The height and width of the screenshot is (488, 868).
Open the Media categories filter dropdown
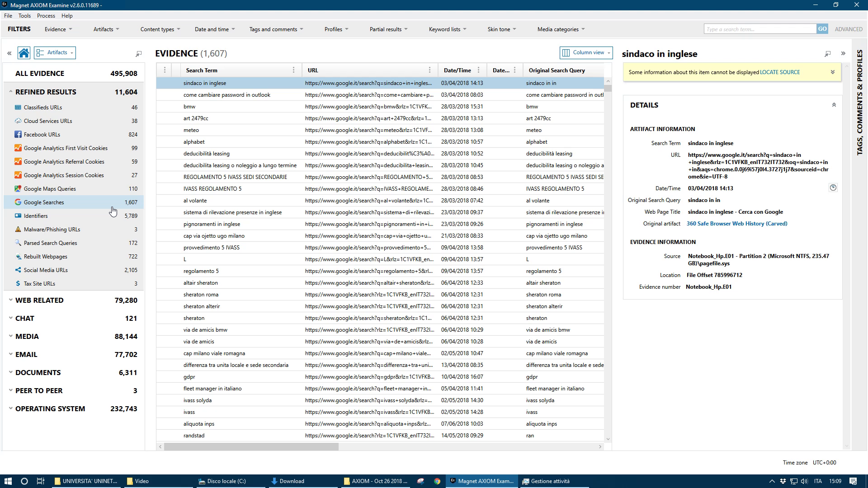[561, 29]
